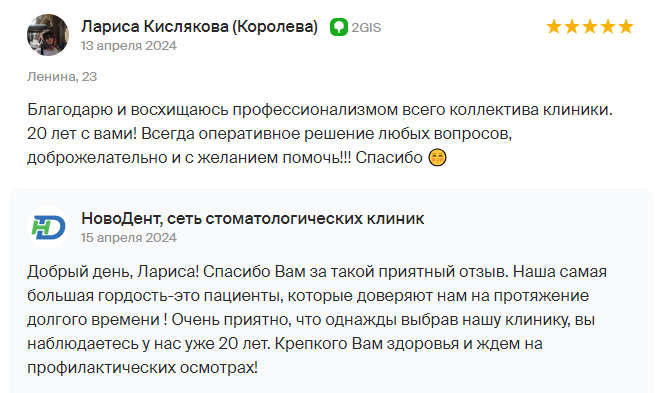Click the kissing face emoji after Спасибо

[x=437, y=158]
